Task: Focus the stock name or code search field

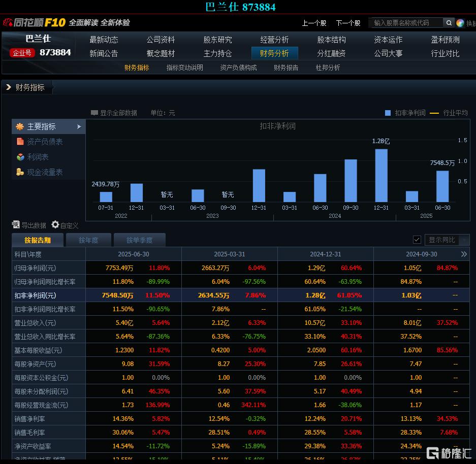Action: click(x=407, y=23)
